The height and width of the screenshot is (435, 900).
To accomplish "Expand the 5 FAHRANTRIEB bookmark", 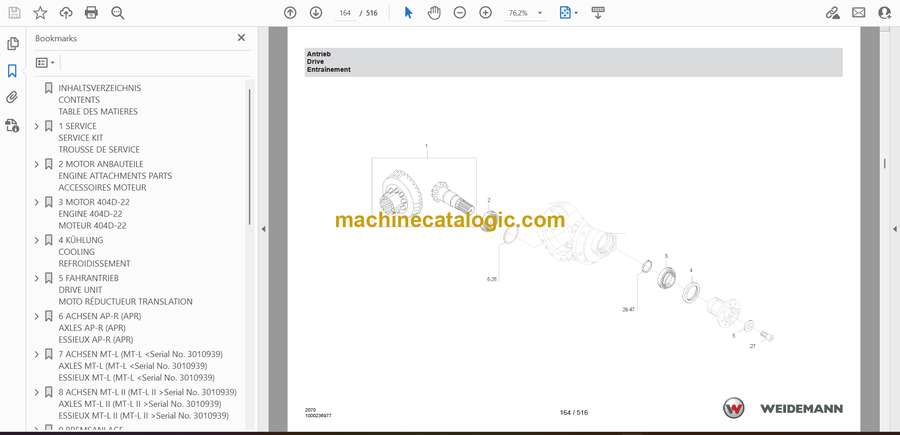I will [37, 278].
